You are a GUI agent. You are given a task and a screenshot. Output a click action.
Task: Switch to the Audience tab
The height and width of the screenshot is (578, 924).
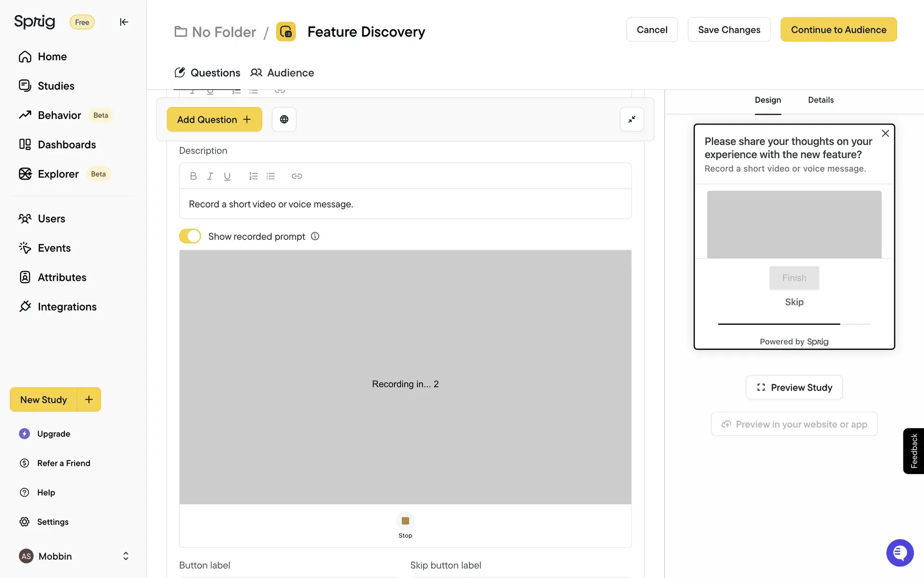click(x=282, y=73)
